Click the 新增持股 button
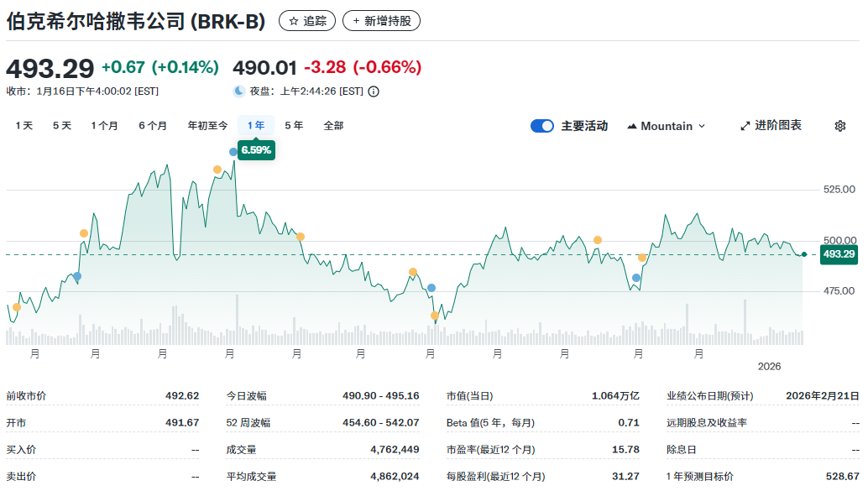 point(382,20)
